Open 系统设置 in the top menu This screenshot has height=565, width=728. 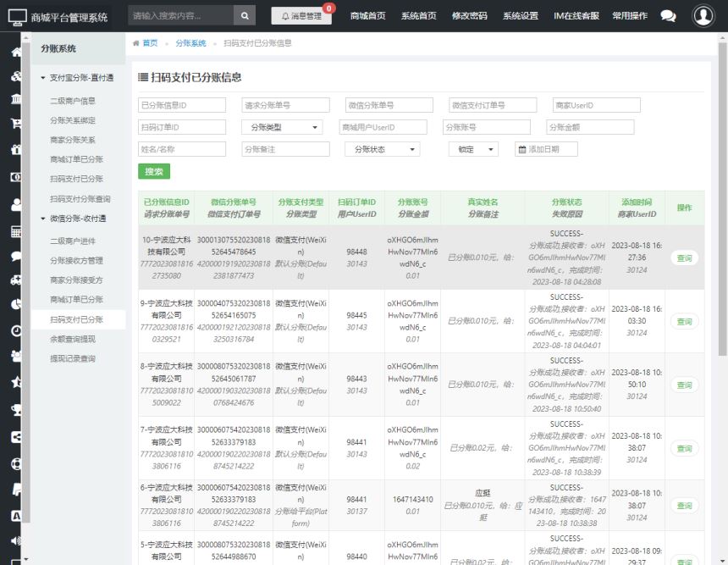(521, 16)
